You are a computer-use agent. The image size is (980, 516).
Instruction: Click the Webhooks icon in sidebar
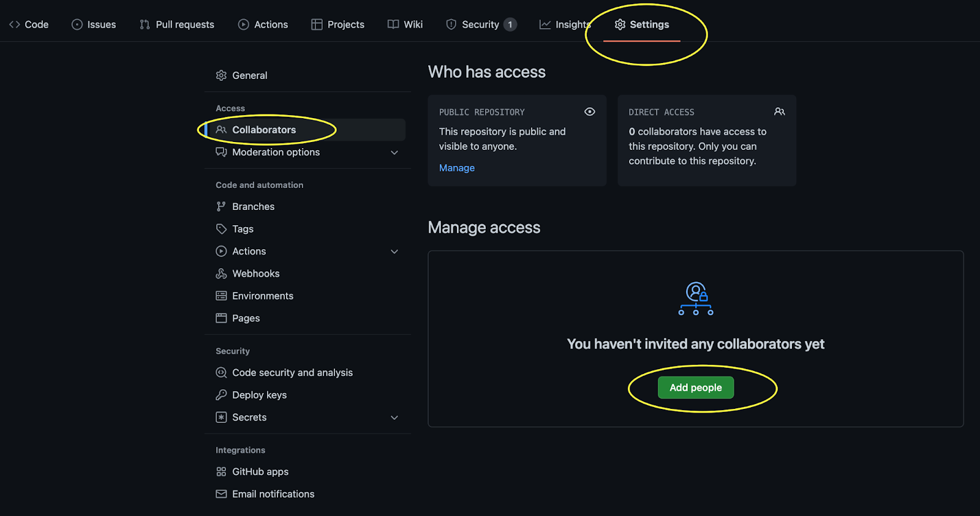(x=221, y=274)
